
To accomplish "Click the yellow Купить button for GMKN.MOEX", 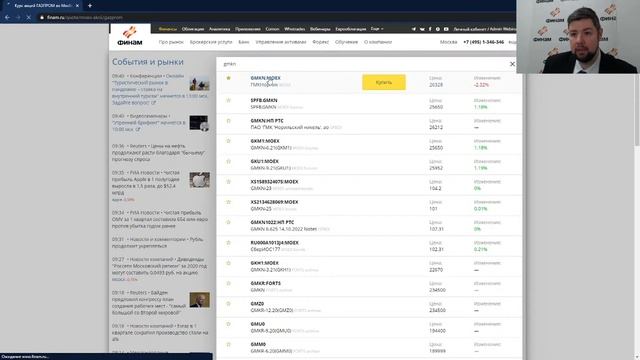I will coord(384,82).
